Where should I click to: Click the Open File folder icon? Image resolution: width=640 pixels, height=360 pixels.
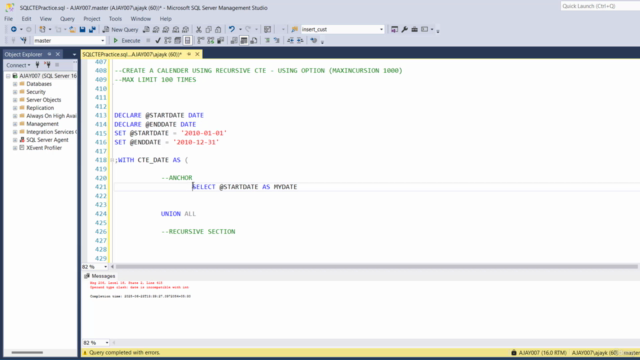point(72,29)
